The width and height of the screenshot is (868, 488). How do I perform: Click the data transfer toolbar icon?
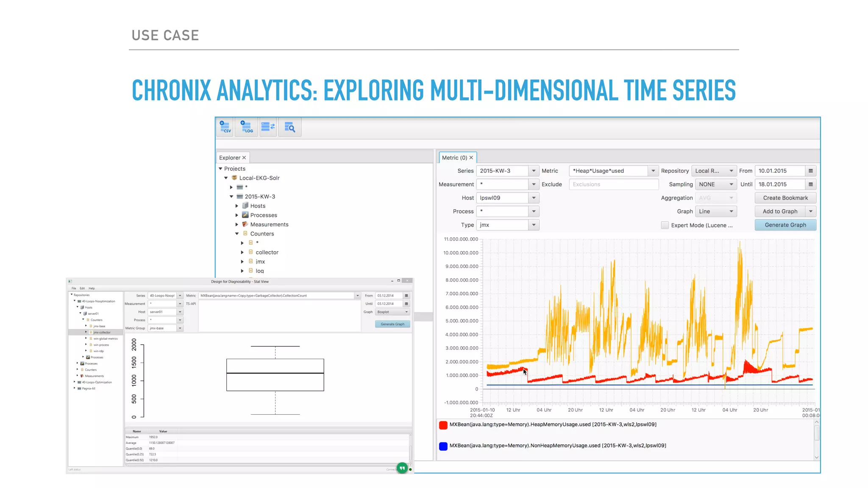coord(268,127)
